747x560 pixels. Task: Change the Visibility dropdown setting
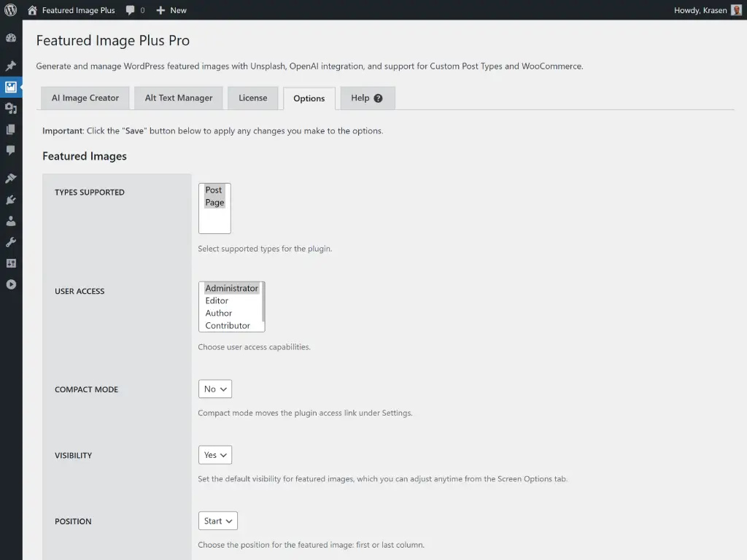point(214,454)
